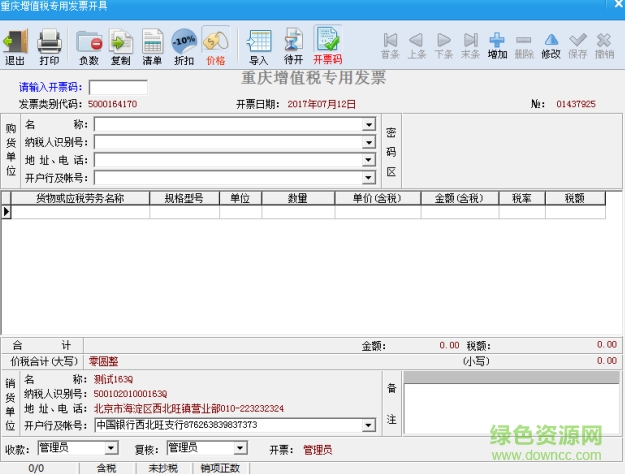Click the 修改 (Modify) toolbar icon
Viewport: 625px width, 474px height.
(551, 43)
